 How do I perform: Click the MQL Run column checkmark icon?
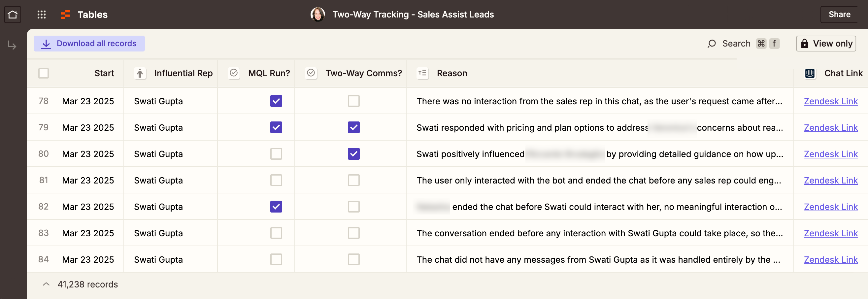click(234, 73)
